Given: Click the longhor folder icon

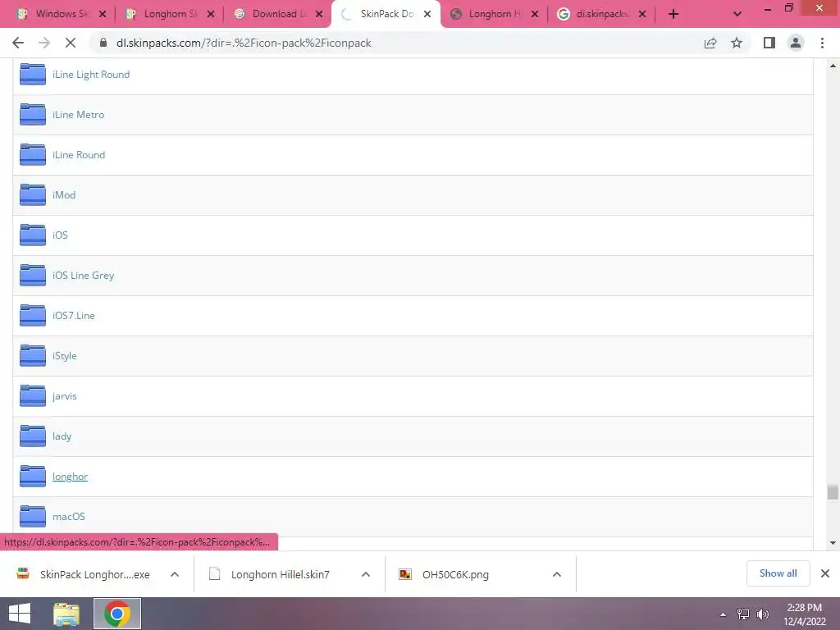Looking at the screenshot, I should tap(33, 477).
